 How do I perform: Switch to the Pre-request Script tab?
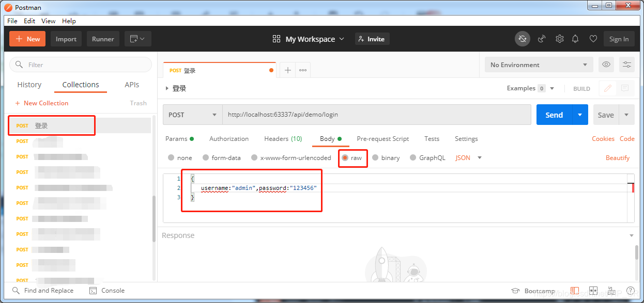[383, 139]
